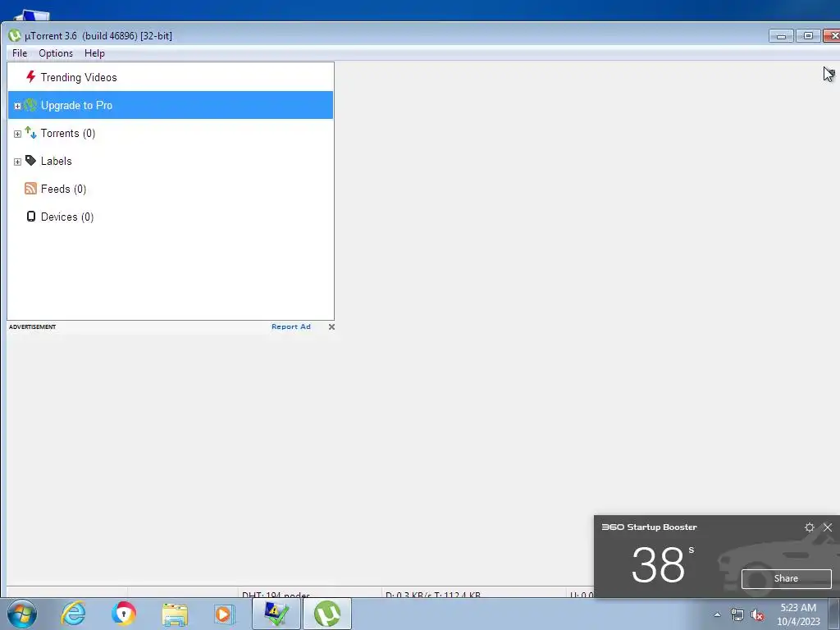Click the Trending Videos lightning icon

pos(31,77)
